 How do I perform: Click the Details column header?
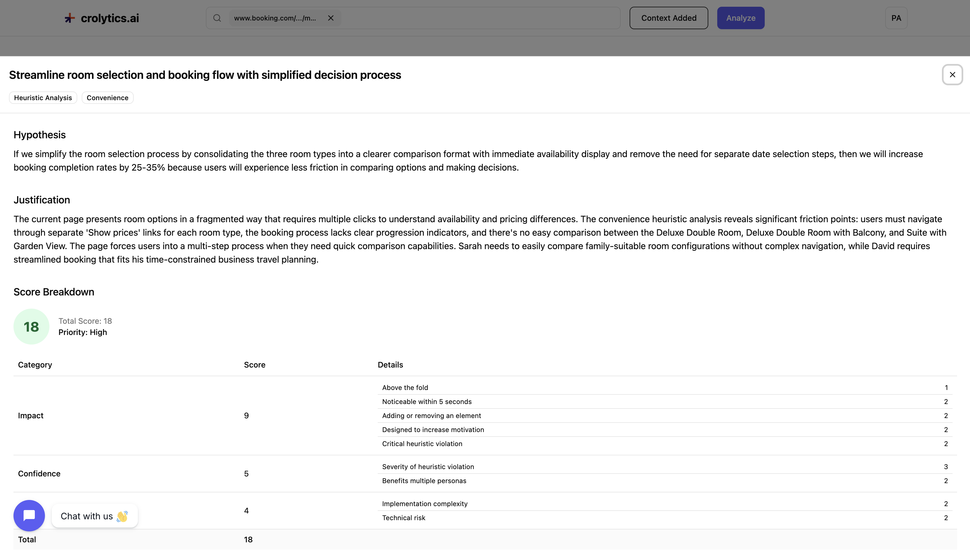point(390,365)
